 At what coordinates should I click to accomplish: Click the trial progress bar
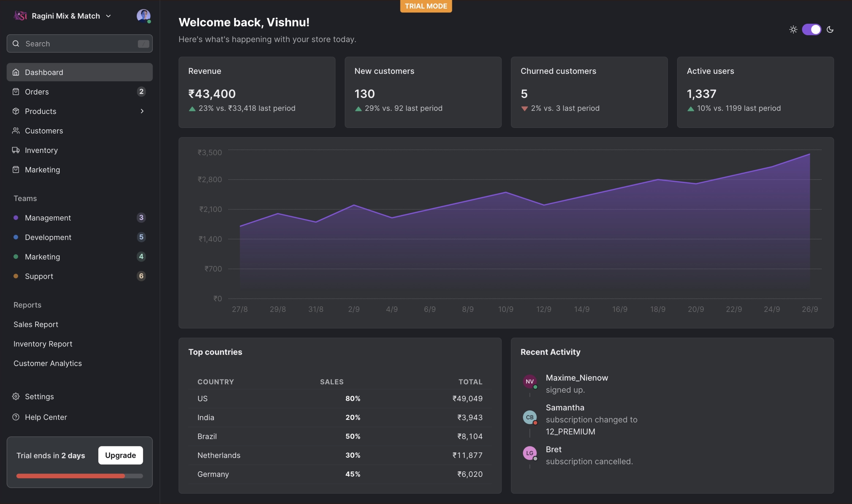click(x=80, y=476)
